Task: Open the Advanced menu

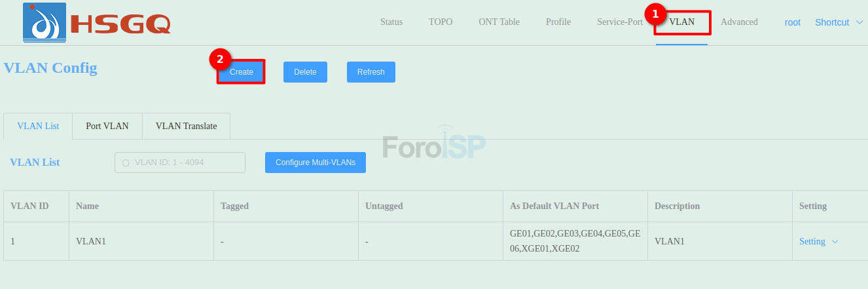Action: click(739, 22)
